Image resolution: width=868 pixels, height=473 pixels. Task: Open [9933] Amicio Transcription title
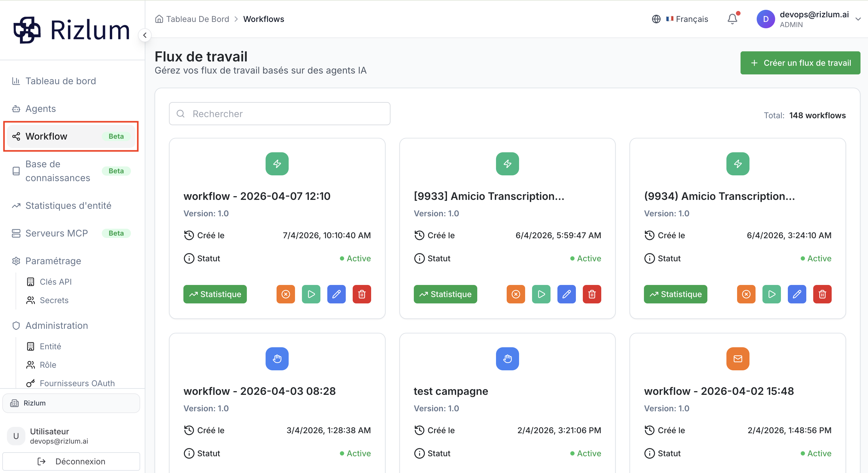click(x=489, y=196)
